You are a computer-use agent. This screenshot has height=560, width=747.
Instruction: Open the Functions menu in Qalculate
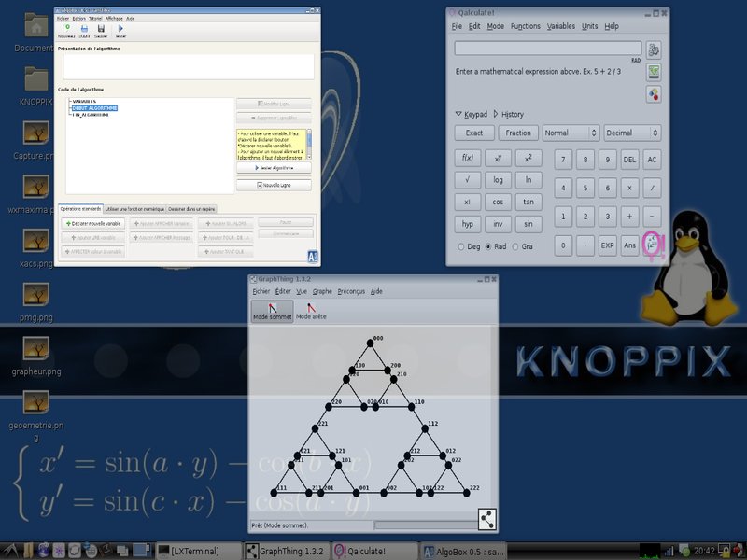pos(525,26)
